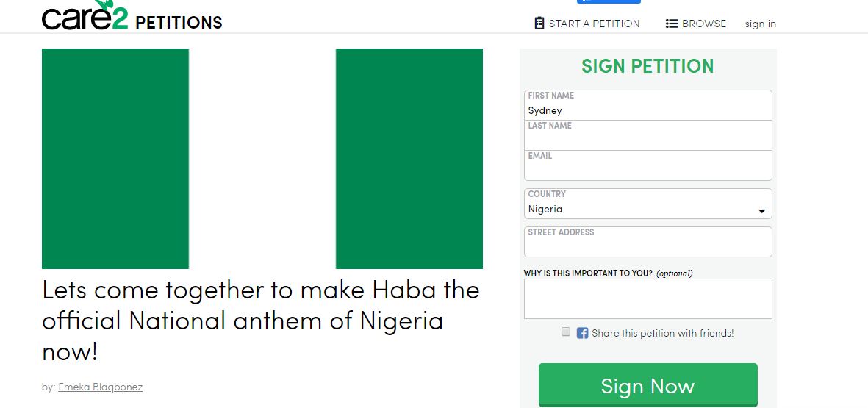Open the BROWSE menu item

click(x=703, y=24)
